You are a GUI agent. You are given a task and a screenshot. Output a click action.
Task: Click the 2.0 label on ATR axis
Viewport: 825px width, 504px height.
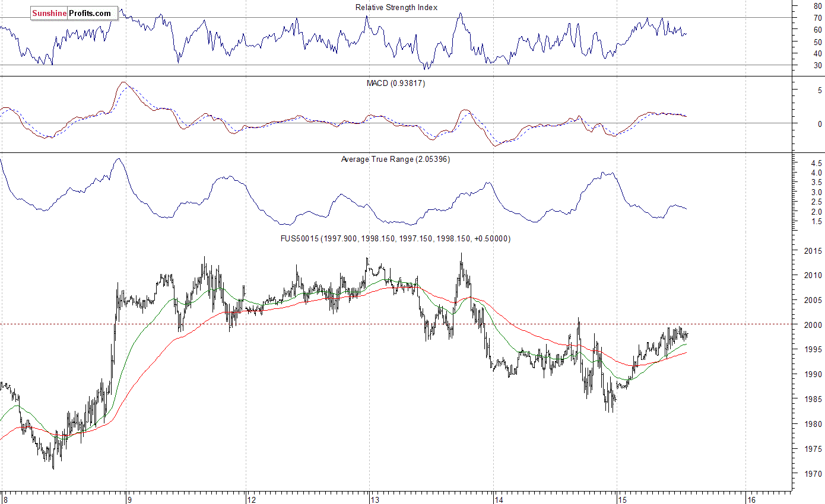(x=817, y=212)
